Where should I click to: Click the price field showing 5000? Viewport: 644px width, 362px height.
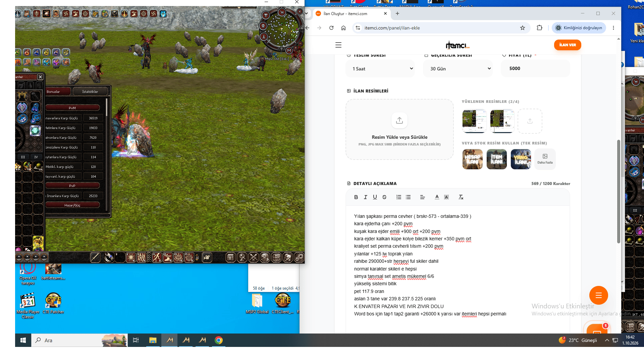point(535,68)
